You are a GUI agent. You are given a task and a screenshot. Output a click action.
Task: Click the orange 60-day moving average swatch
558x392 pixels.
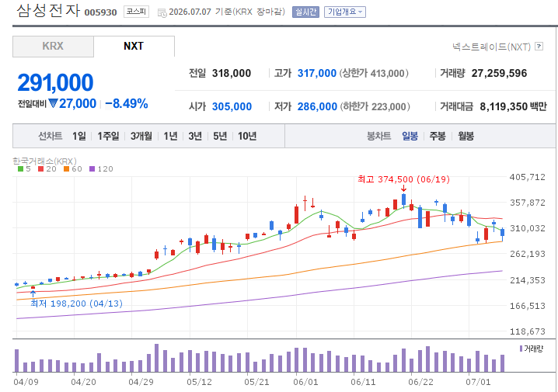[67, 169]
